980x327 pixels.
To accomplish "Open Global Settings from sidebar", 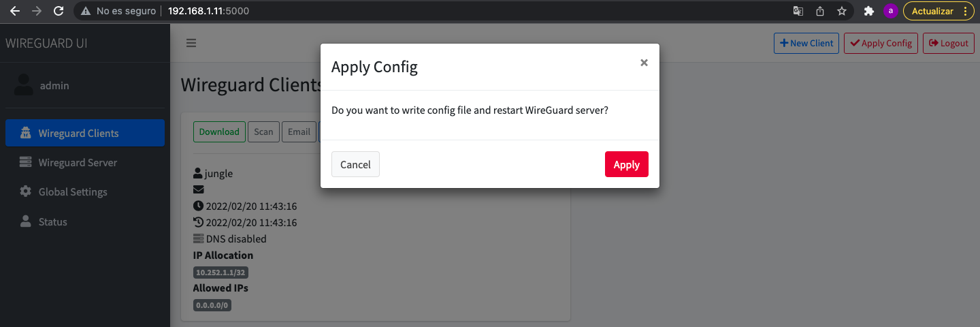I will tap(73, 192).
